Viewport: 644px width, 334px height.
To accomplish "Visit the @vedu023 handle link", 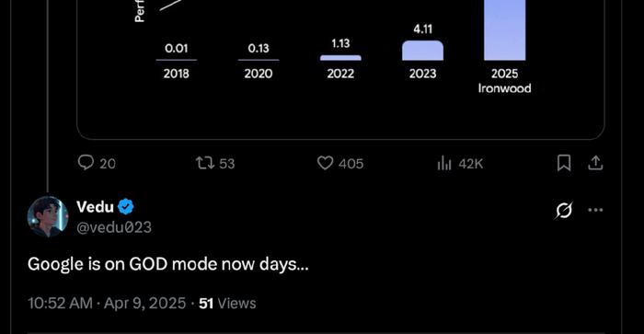I will pos(114,227).
